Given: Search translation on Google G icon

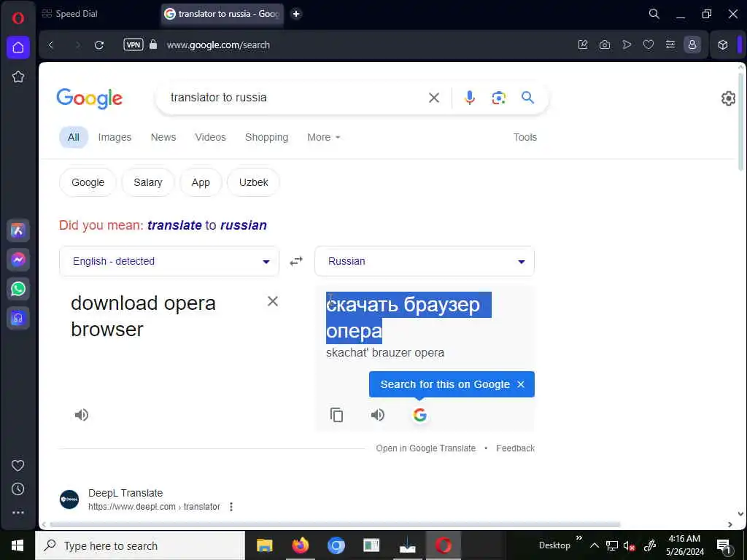Looking at the screenshot, I should (x=419, y=415).
